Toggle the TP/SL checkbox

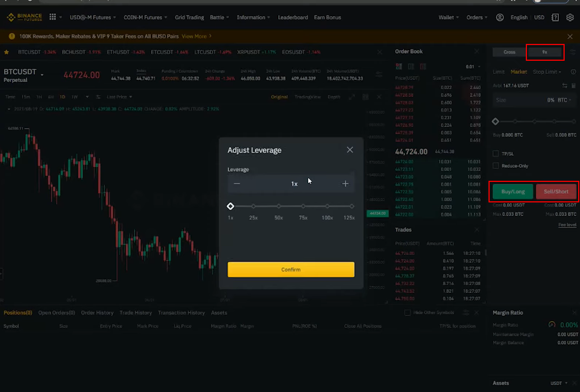pos(496,153)
